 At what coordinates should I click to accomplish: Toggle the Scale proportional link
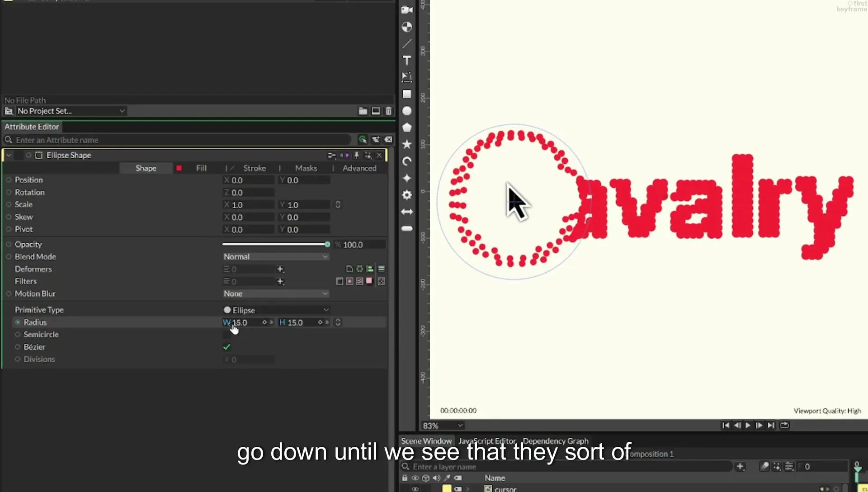point(338,204)
